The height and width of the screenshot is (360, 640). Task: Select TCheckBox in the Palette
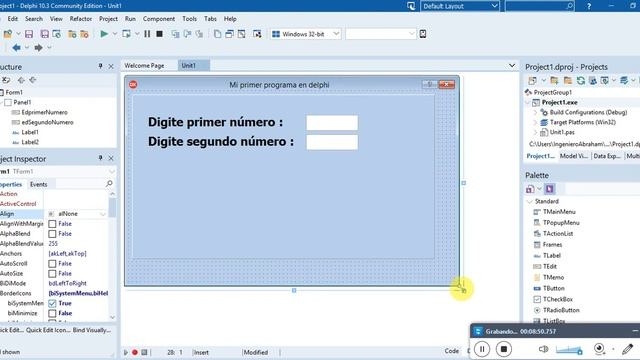[558, 299]
